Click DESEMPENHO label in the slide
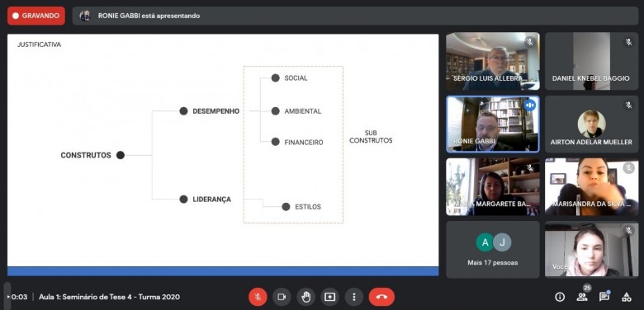Image resolution: width=644 pixels, height=310 pixels. click(216, 111)
